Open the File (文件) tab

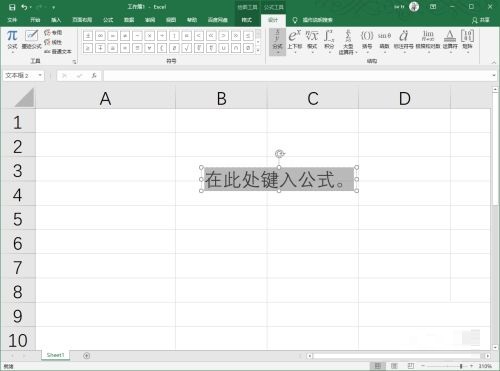pos(13,20)
